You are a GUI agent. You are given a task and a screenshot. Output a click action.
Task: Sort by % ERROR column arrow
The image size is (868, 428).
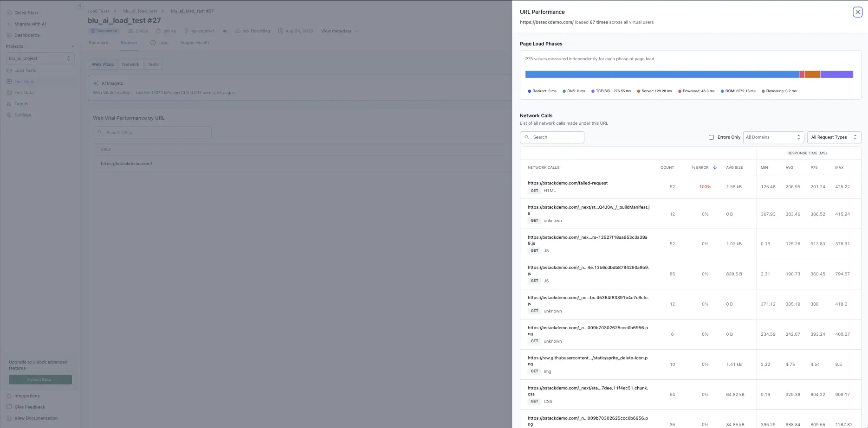coord(715,167)
